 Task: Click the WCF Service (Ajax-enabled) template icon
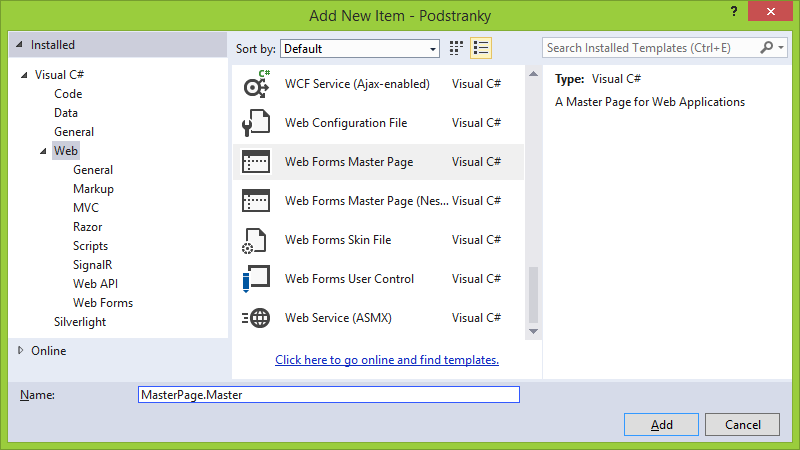(256, 84)
